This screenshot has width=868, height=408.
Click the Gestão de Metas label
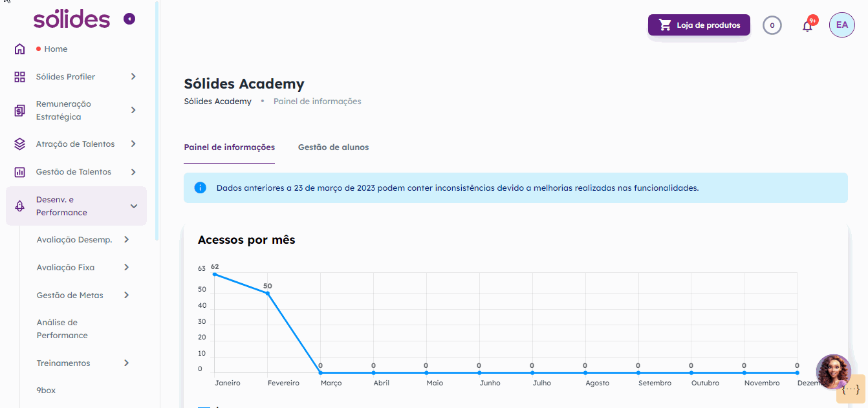coord(70,295)
